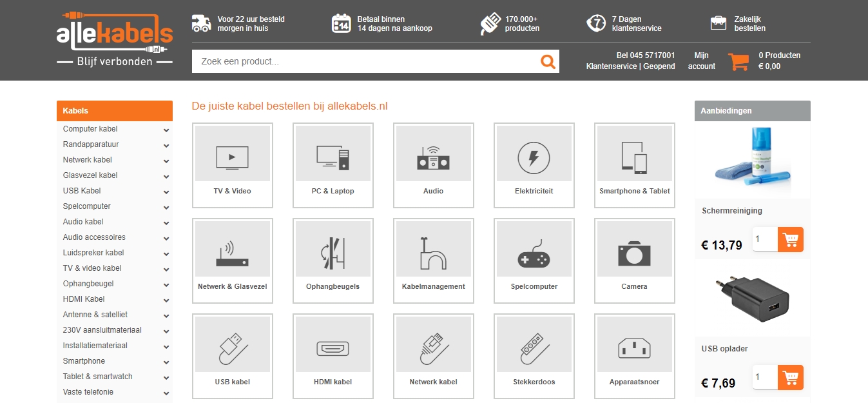Click the delivery van icon in header
This screenshot has height=403, width=868.
click(201, 23)
